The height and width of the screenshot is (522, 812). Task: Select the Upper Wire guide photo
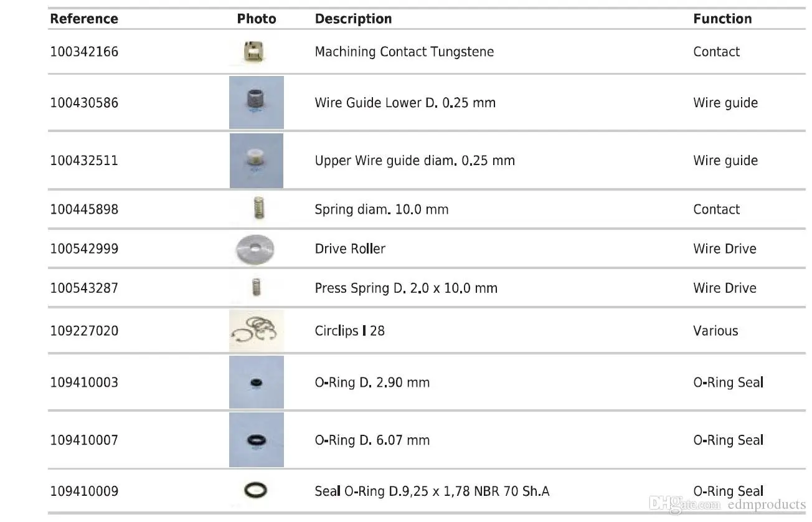[256, 161]
